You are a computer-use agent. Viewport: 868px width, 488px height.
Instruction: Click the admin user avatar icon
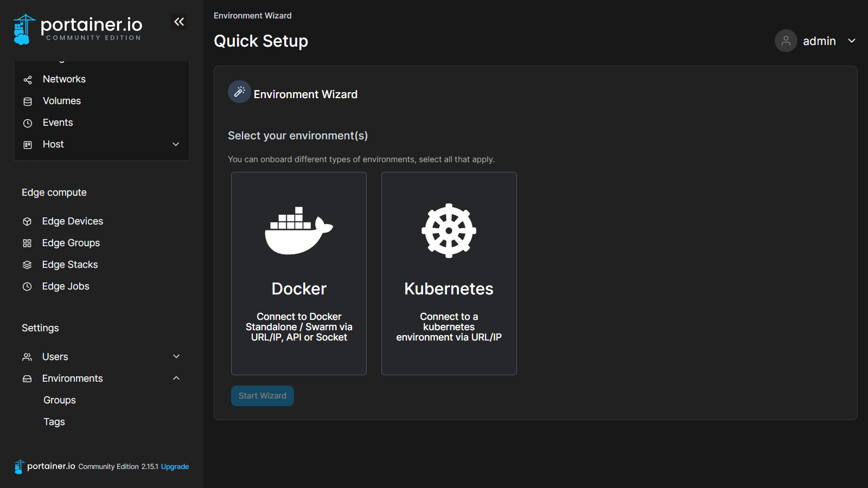786,41
